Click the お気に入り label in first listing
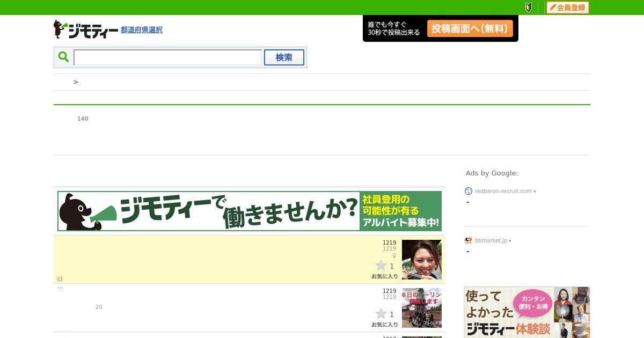 pos(385,276)
